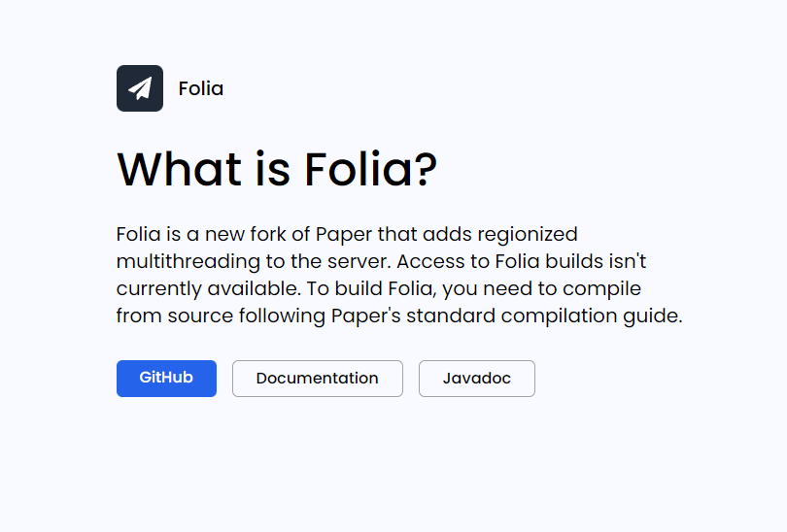This screenshot has width=787, height=532.
Task: Open the GitHub button
Action: click(166, 378)
